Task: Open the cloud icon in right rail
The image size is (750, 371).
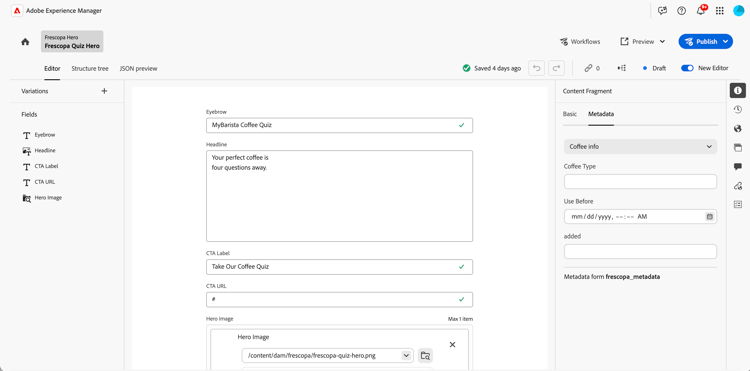Action: tap(738, 186)
